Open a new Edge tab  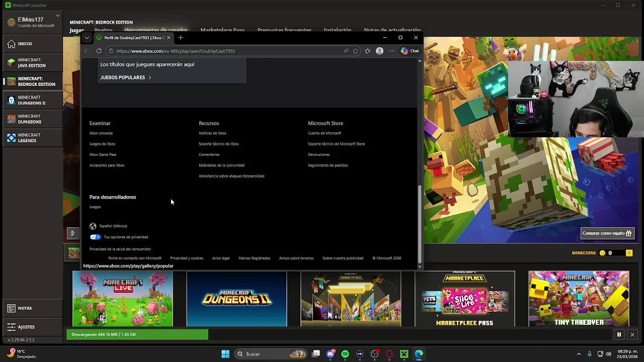[181, 38]
